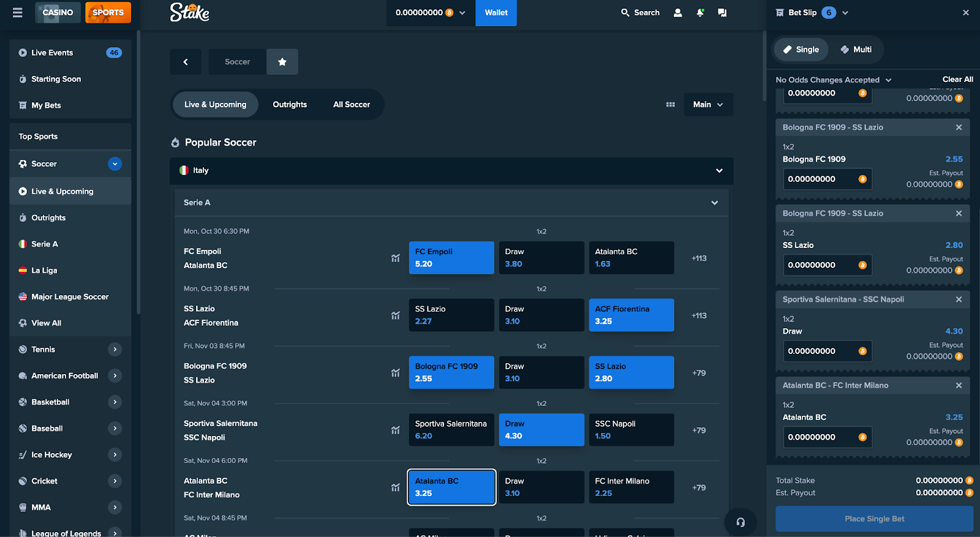Viewport: 980px width, 537px height.
Task: Show +79 markets for Atalanta - Inter
Action: 699,488
